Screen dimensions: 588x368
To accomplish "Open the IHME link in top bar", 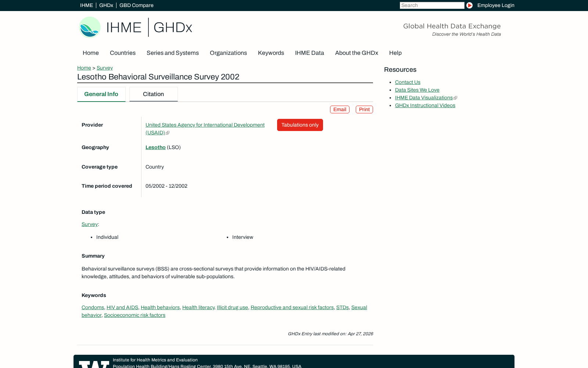I will click(86, 5).
